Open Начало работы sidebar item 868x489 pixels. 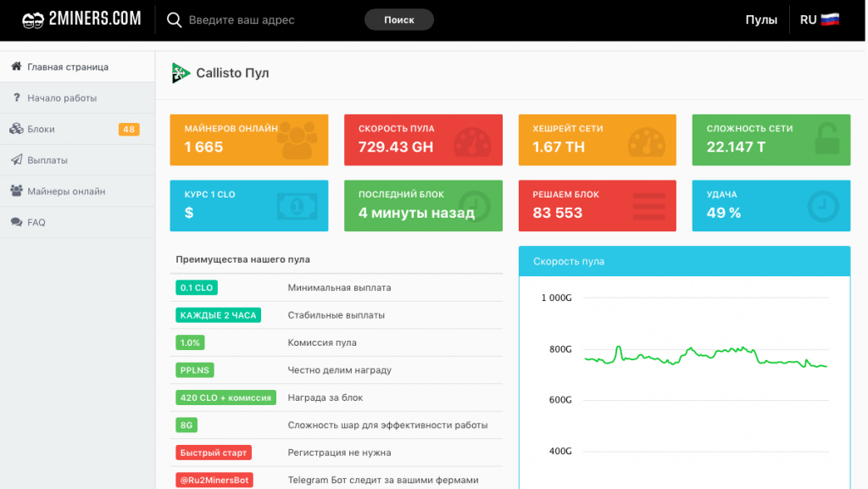click(x=62, y=98)
